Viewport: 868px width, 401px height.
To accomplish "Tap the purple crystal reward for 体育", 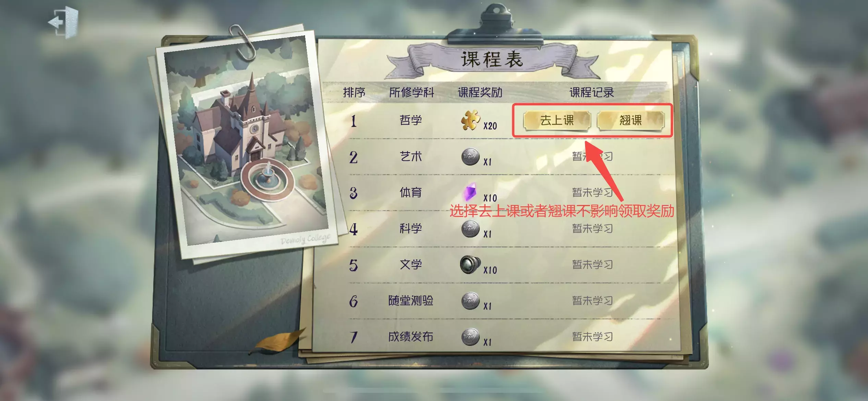I will (470, 192).
